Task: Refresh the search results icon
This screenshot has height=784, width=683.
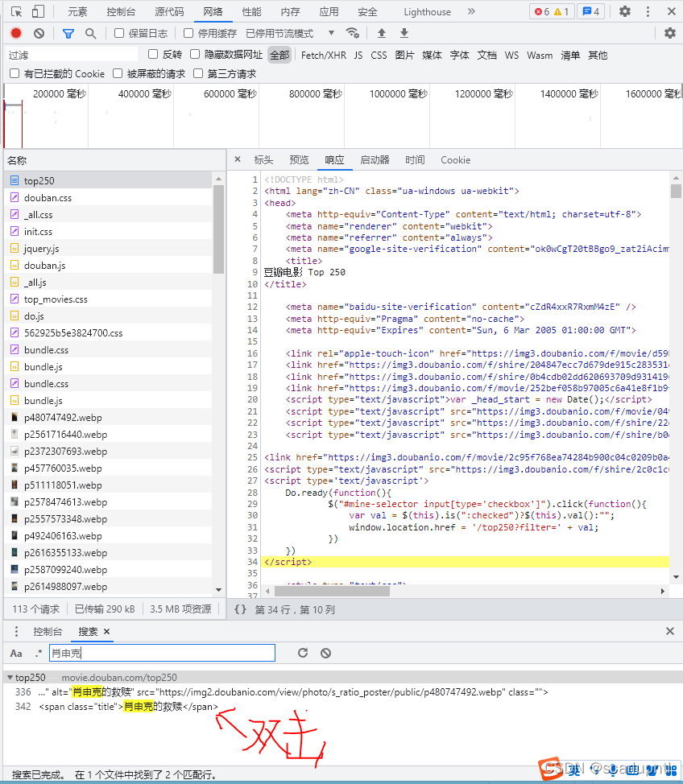Action: pyautogui.click(x=303, y=653)
